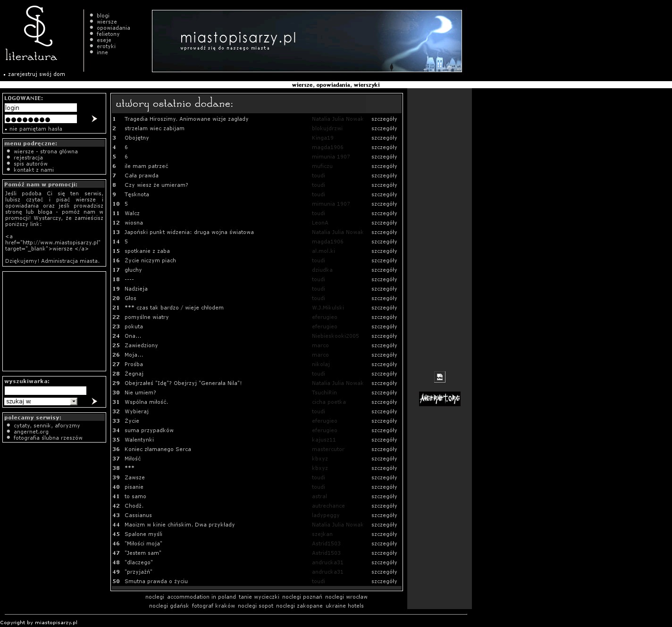Viewport: 672px width, 627px height.
Task: Open the 'blogi' category in top menu
Action: click(103, 16)
